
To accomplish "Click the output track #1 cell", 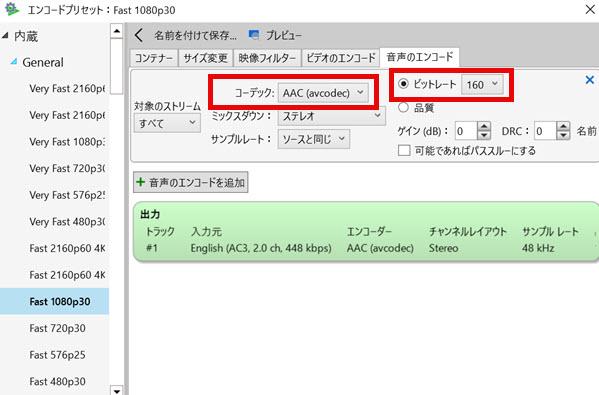I will coord(152,248).
